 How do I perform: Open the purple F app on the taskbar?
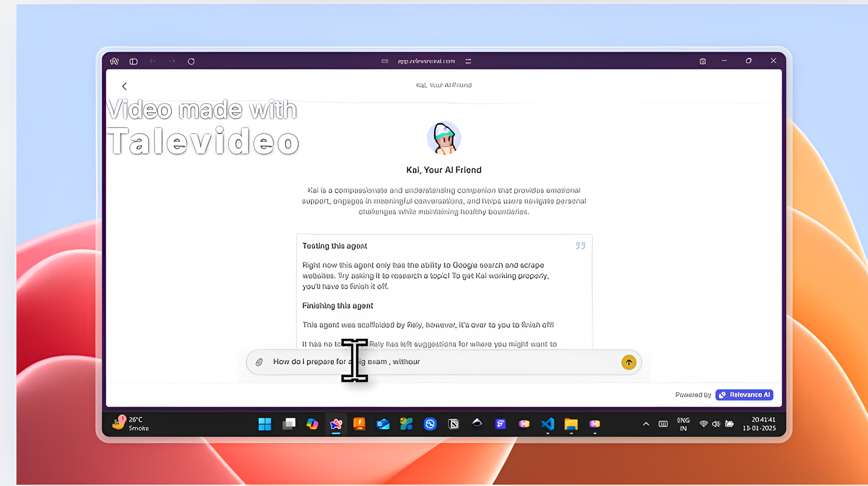click(x=500, y=424)
